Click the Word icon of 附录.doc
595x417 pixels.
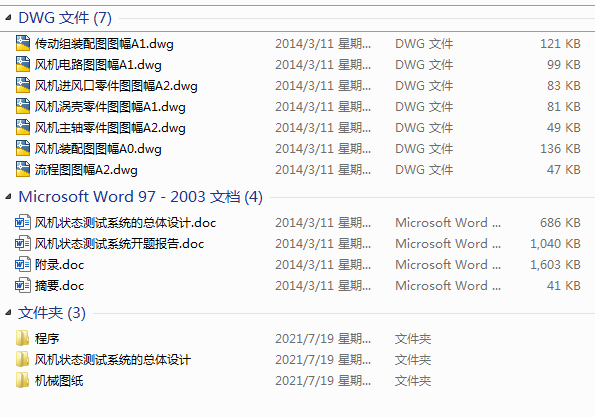pyautogui.click(x=23, y=264)
